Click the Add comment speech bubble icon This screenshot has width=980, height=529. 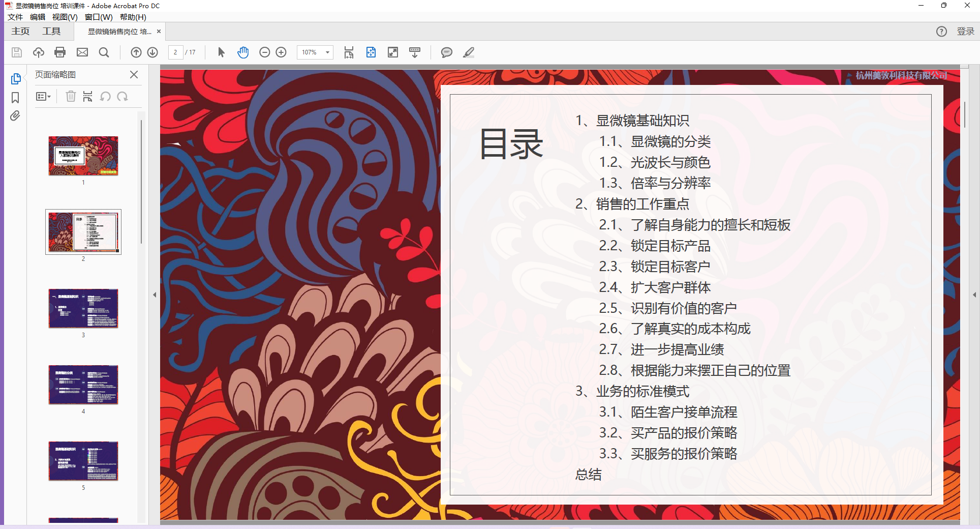coord(446,52)
